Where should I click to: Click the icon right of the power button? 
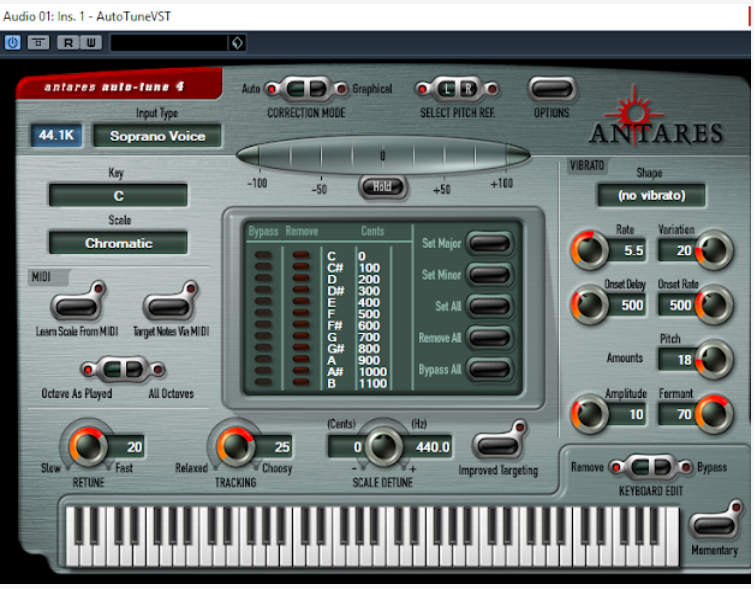click(x=38, y=43)
